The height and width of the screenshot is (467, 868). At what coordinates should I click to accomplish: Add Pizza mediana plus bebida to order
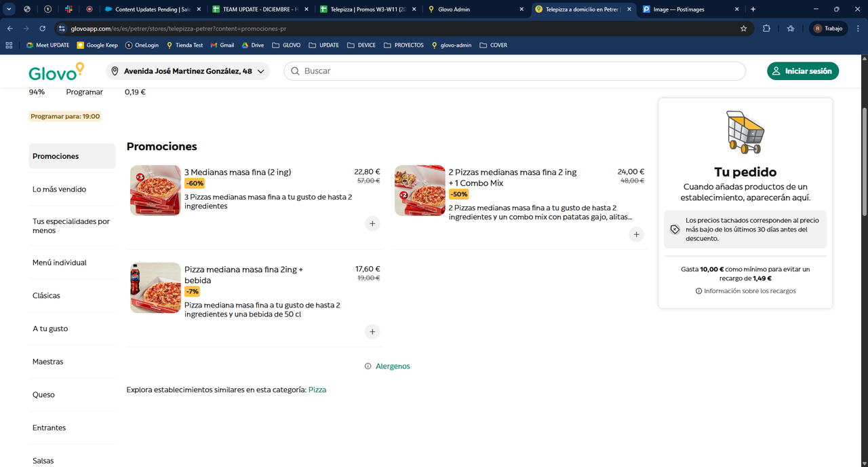(372, 332)
